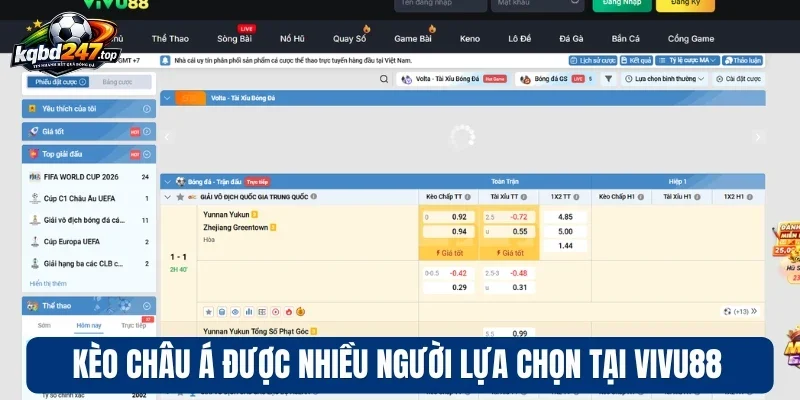Click Lịch sử cược button
The image size is (800, 400).
click(x=593, y=60)
